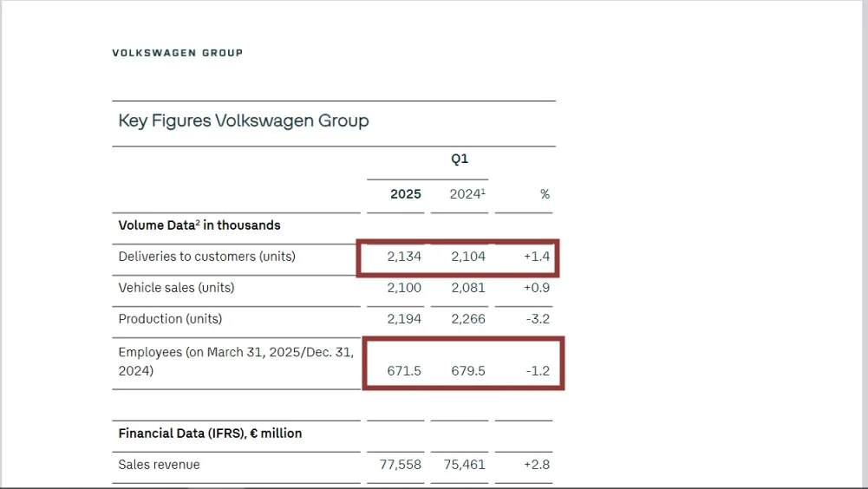868x489 pixels.
Task: Click the 679.5 employees value
Action: click(x=468, y=371)
